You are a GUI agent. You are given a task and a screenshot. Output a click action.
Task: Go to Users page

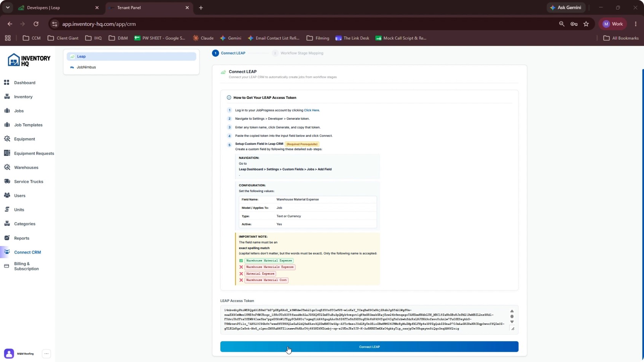point(19,195)
